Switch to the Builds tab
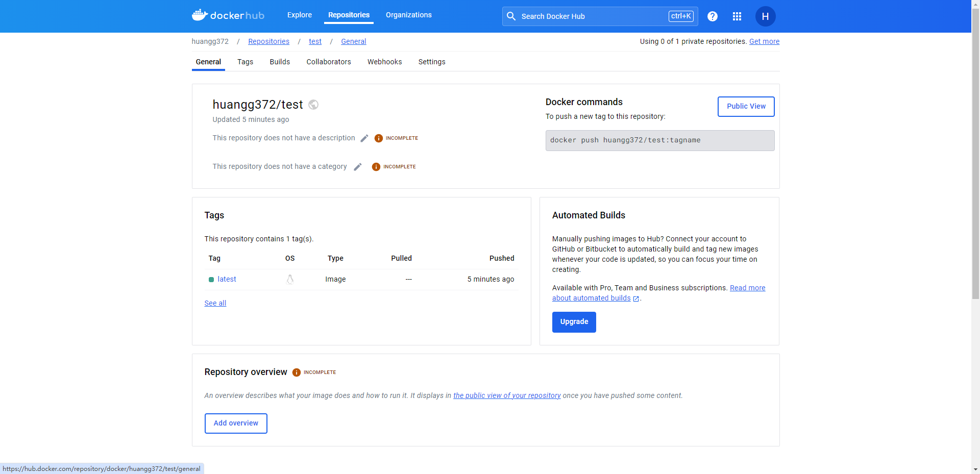This screenshot has width=980, height=474. tap(280, 62)
